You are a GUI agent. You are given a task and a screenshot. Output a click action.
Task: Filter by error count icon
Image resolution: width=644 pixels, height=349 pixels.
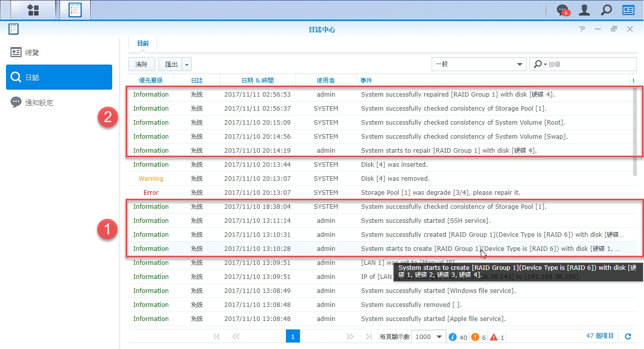coord(493,337)
